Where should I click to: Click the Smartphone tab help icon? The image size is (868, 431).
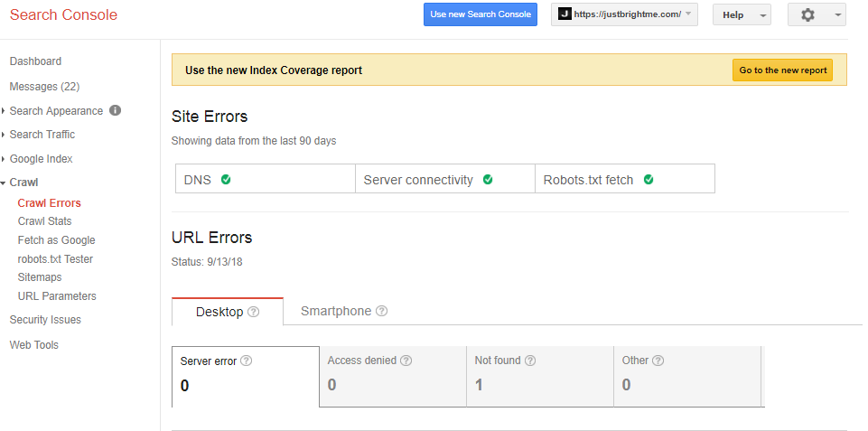coord(381,311)
